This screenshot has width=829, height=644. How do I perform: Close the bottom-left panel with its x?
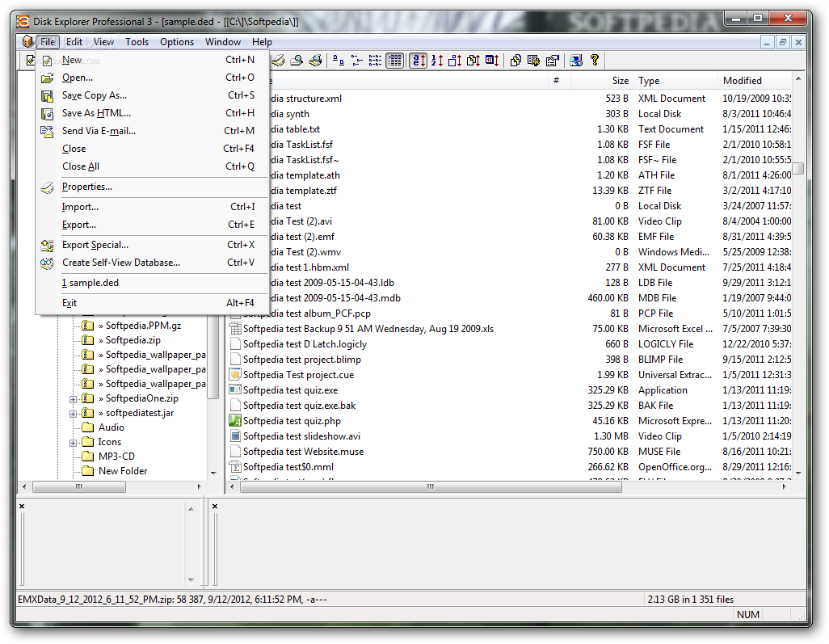pyautogui.click(x=22, y=507)
